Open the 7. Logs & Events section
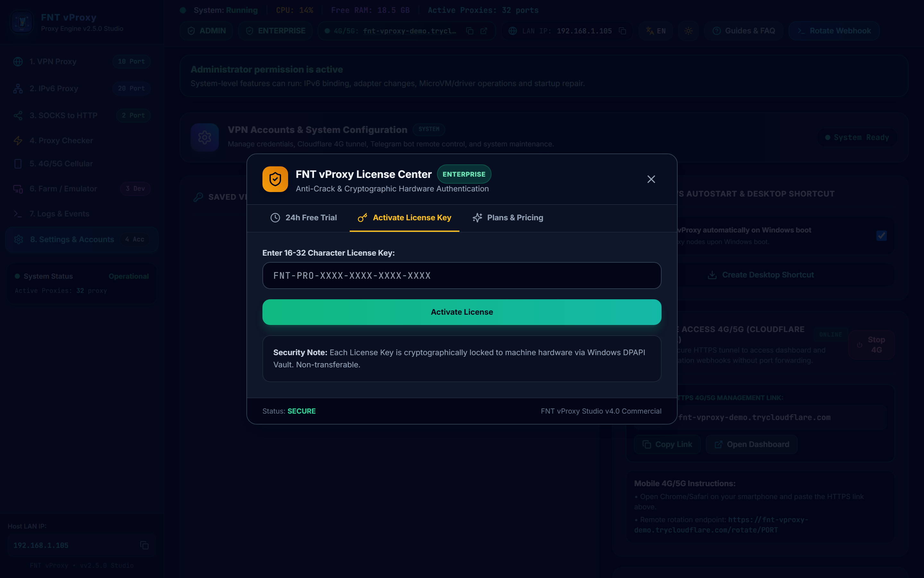The image size is (924, 578). (82, 214)
